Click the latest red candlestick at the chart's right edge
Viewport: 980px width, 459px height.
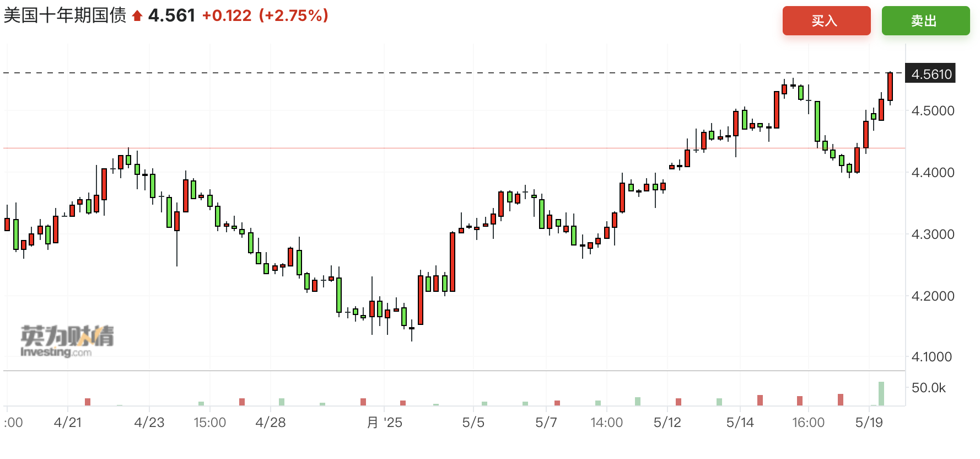[x=890, y=87]
